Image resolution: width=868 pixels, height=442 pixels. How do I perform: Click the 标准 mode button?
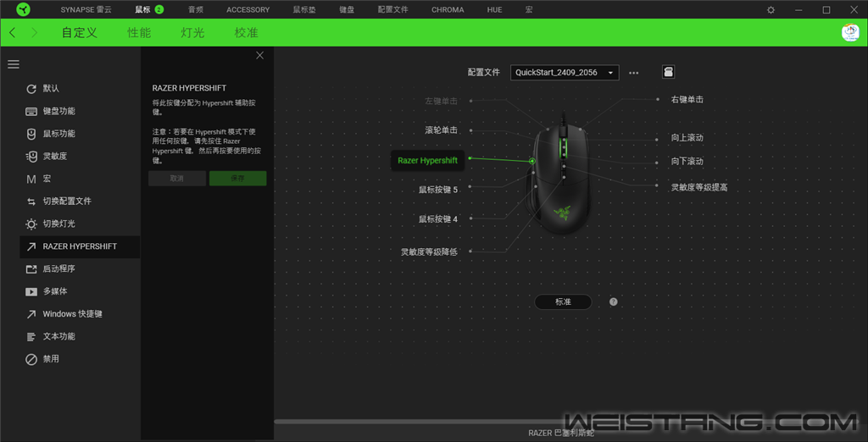click(563, 302)
